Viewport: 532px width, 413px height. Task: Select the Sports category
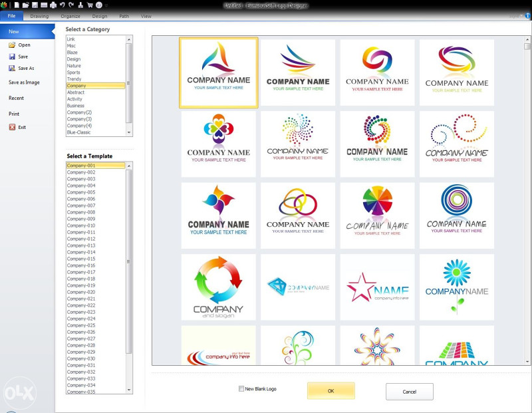tap(96, 72)
